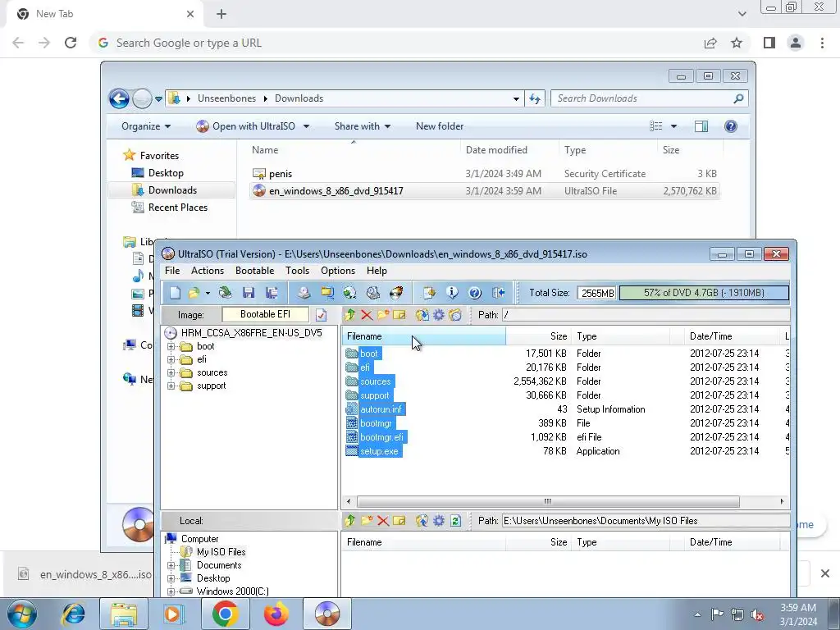Open the Organize dropdown in Explorer

[x=146, y=126]
